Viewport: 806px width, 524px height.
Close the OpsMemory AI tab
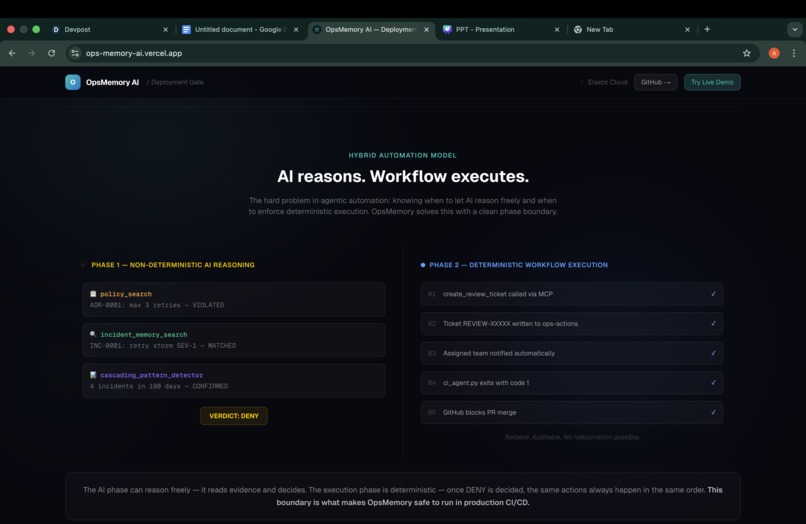point(427,30)
